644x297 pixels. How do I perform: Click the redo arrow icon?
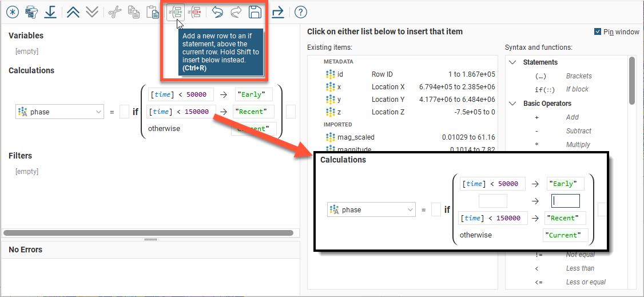click(236, 12)
